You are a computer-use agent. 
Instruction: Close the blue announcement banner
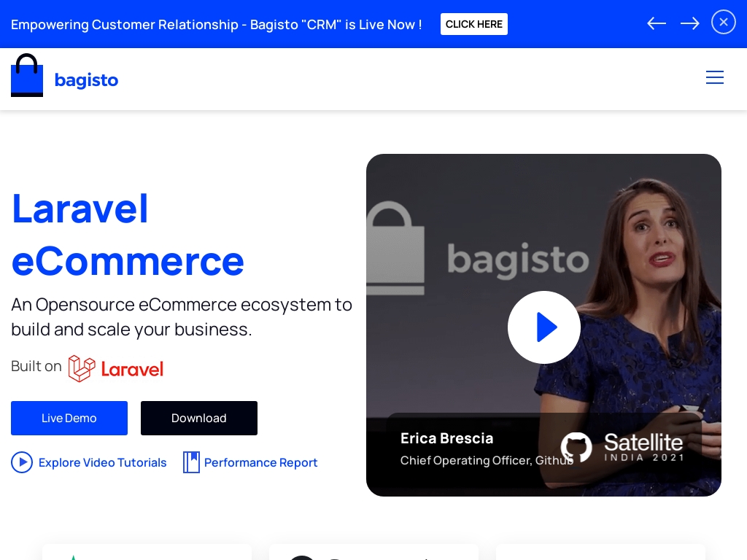pyautogui.click(x=723, y=22)
